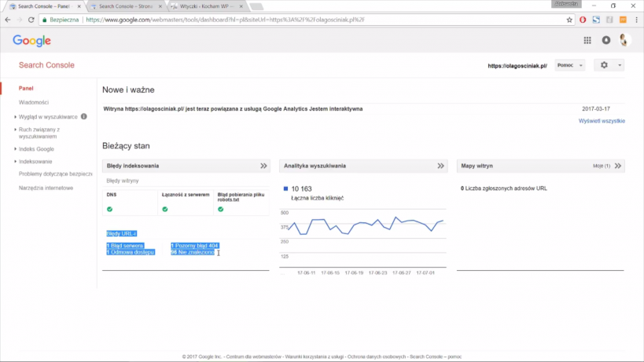Click the Moje (1) link in Mapy witryn
The image size is (644, 362).
click(x=602, y=166)
